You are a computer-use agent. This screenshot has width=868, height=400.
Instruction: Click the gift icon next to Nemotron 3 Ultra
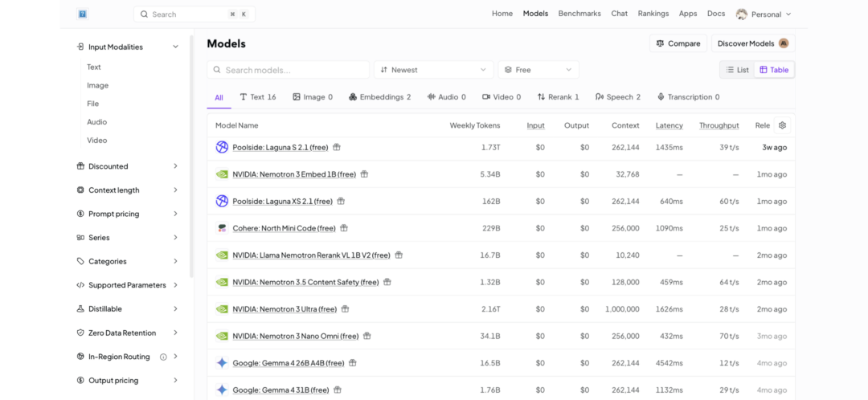(x=345, y=309)
